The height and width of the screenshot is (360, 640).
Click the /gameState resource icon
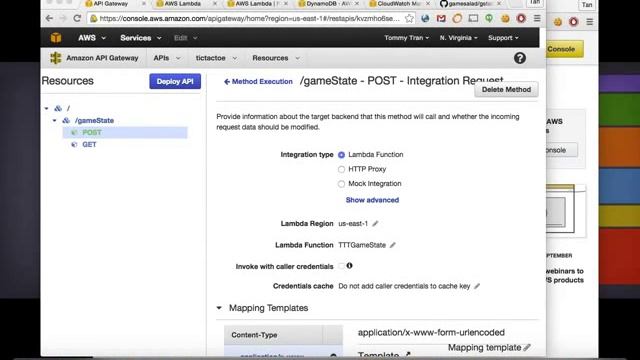point(66,120)
